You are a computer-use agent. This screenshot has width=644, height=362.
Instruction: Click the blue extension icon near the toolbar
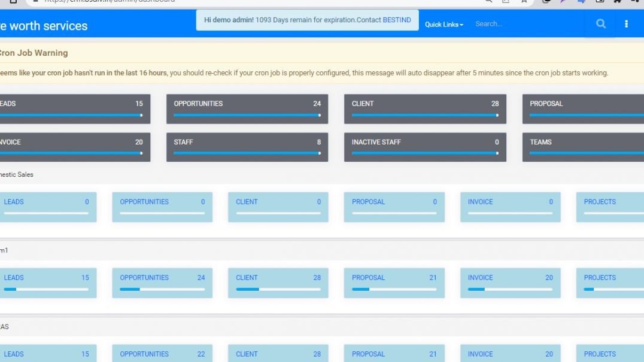[x=581, y=2]
